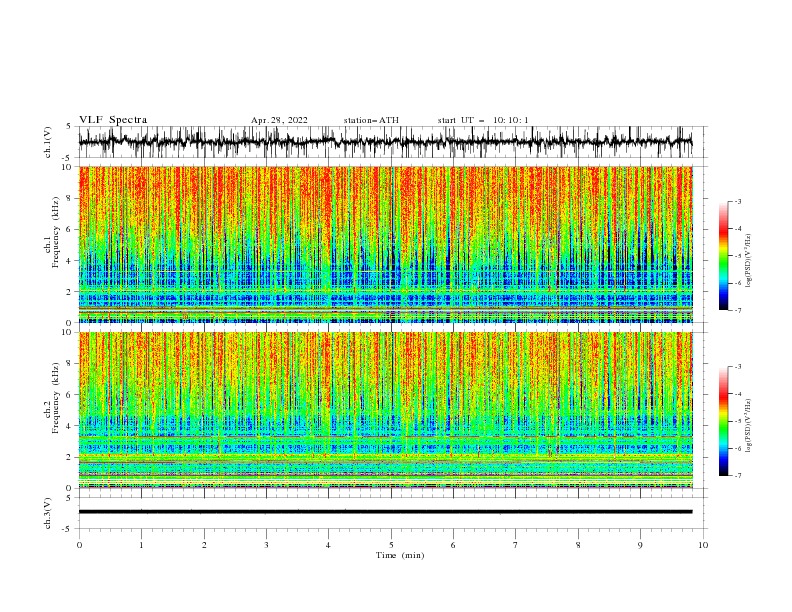This screenshot has width=792, height=612.
Task: Click the time axis tick label '9'
Action: 640,545
